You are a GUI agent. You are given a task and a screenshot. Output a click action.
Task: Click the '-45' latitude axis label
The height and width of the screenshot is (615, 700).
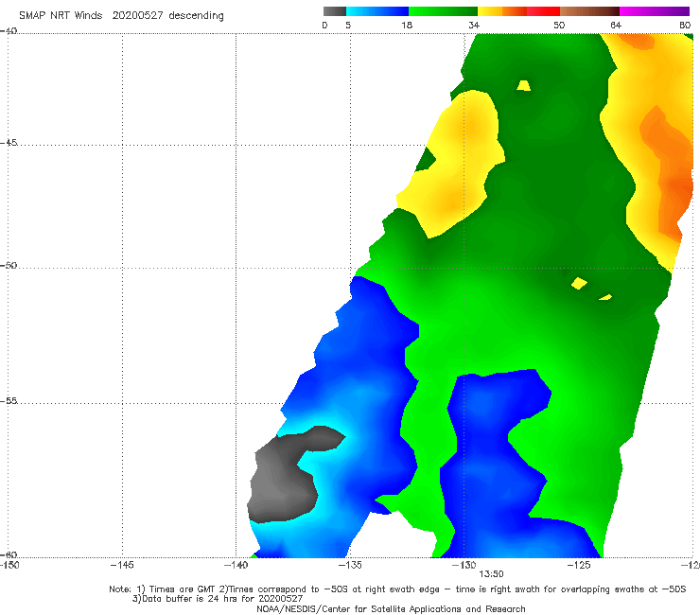(x=9, y=143)
